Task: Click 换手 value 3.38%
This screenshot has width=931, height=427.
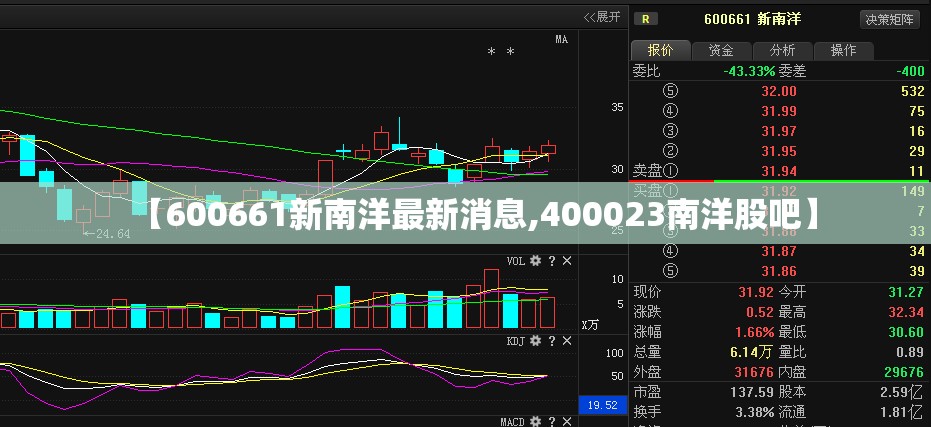Action: click(x=755, y=412)
